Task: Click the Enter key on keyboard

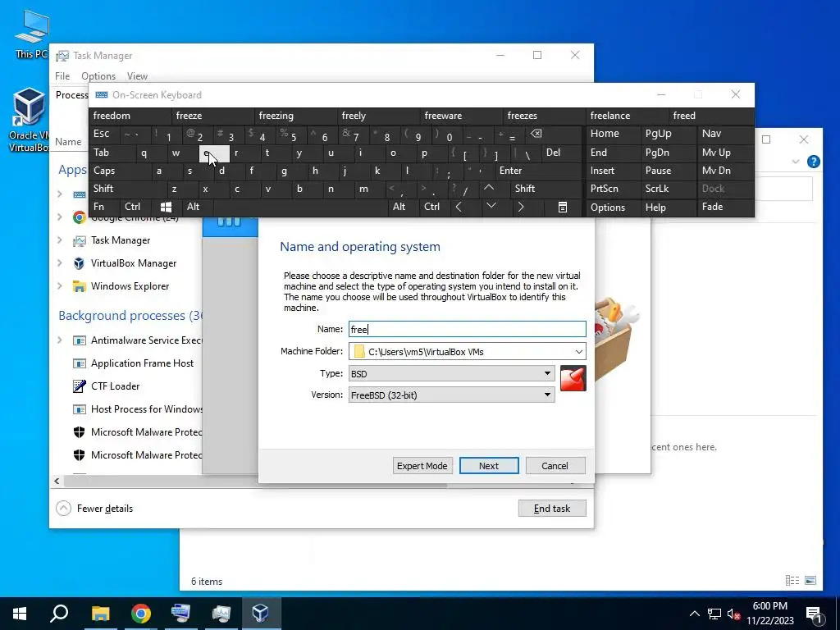Action: [x=538, y=171]
